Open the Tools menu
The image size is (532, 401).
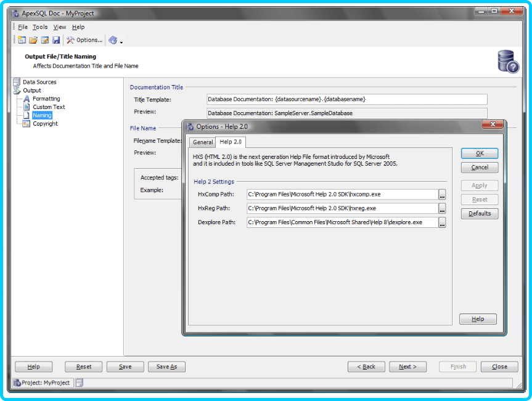[40, 27]
